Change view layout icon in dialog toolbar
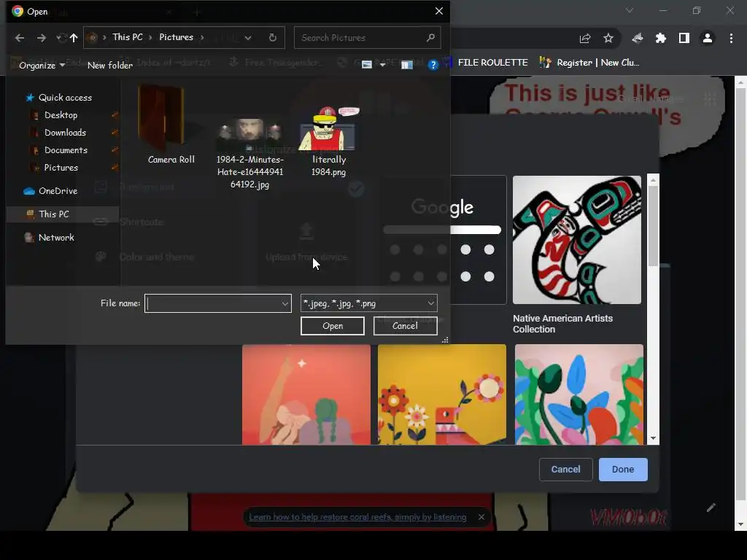The height and width of the screenshot is (560, 747). click(367, 65)
